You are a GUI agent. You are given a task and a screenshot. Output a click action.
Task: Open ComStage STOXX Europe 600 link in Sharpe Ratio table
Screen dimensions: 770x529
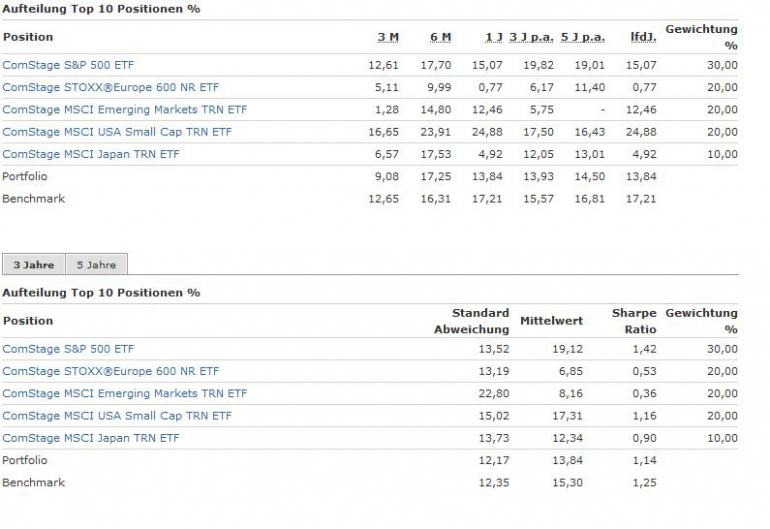pos(110,371)
